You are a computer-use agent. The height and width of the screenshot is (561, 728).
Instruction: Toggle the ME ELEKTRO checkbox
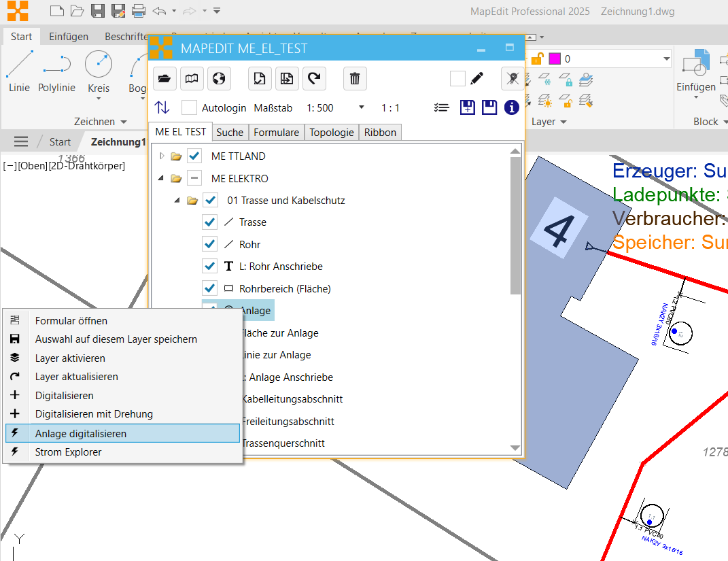pyautogui.click(x=194, y=178)
